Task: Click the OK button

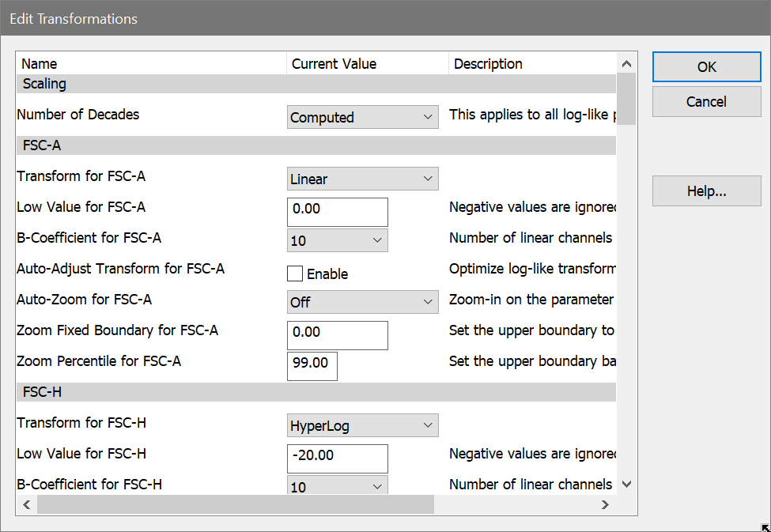Action: tap(706, 67)
